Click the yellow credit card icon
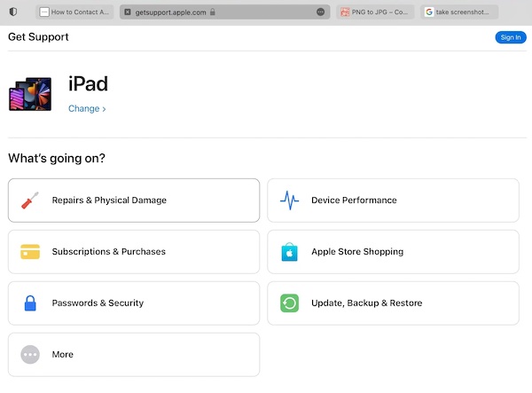Viewport: 532px width, 393px height. [30, 252]
